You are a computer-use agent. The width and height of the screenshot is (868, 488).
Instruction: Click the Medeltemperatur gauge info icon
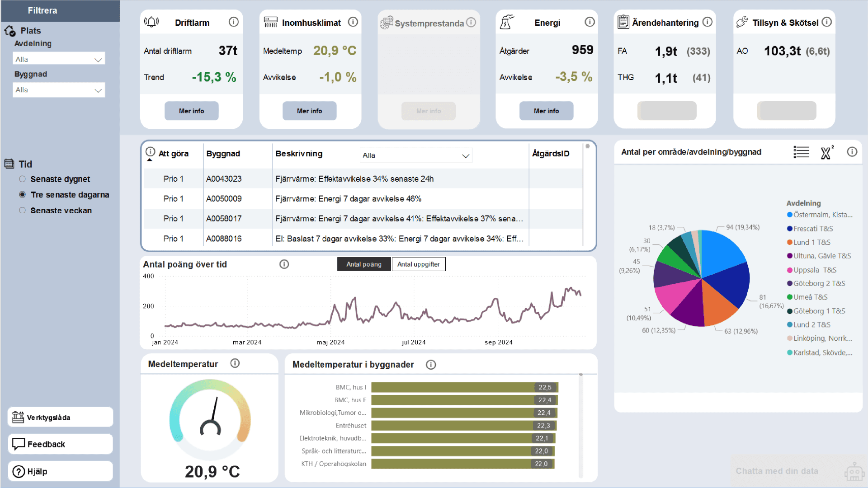235,363
